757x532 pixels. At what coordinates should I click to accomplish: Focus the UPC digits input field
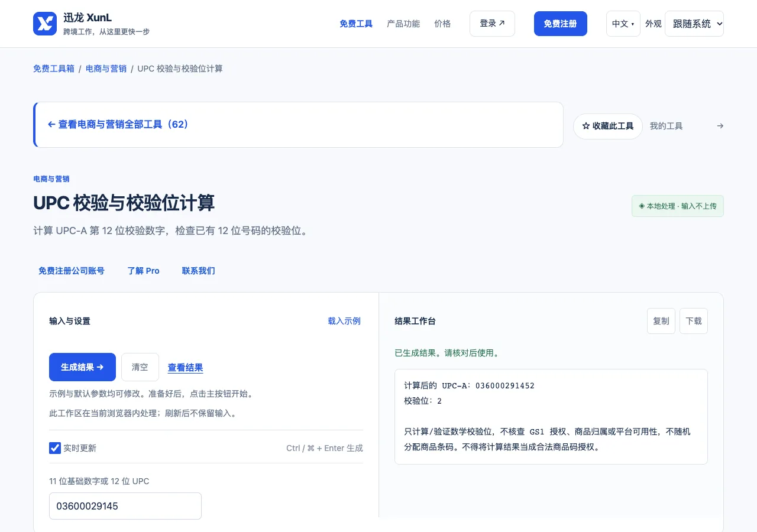[125, 506]
